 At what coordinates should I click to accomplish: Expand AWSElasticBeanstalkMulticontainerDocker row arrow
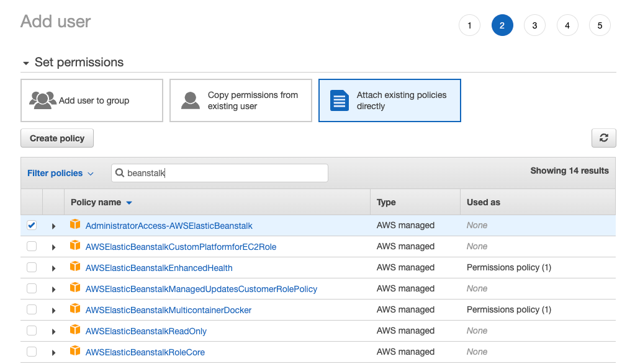coord(53,310)
